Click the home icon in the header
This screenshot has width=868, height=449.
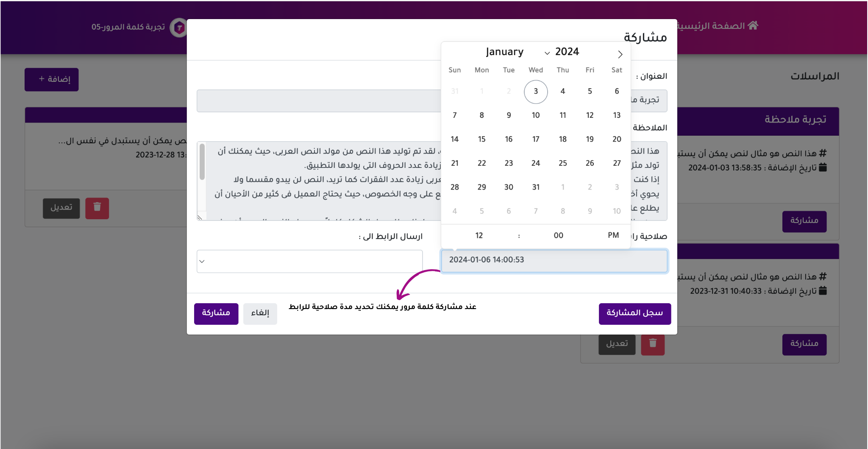(753, 25)
